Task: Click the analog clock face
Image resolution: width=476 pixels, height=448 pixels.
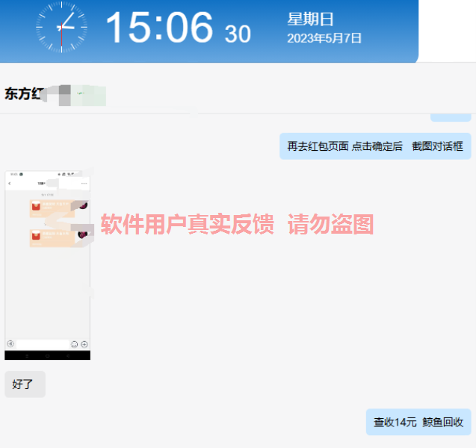Action: tap(61, 28)
